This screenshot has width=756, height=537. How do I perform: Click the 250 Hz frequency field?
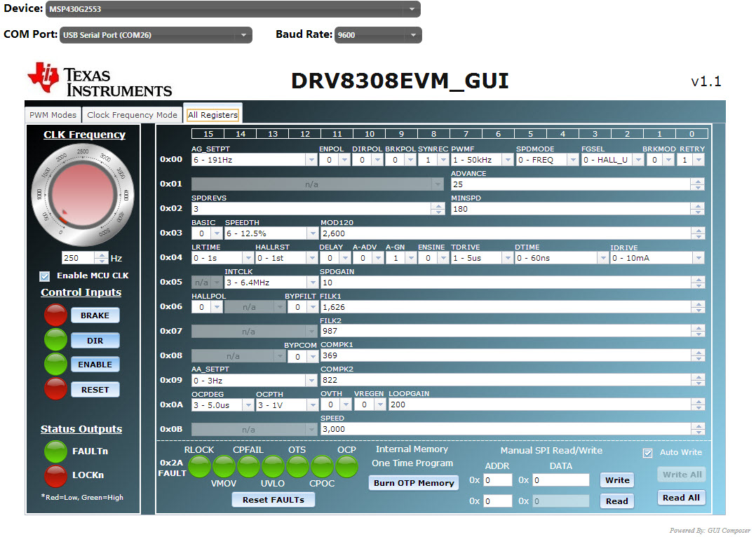point(79,258)
